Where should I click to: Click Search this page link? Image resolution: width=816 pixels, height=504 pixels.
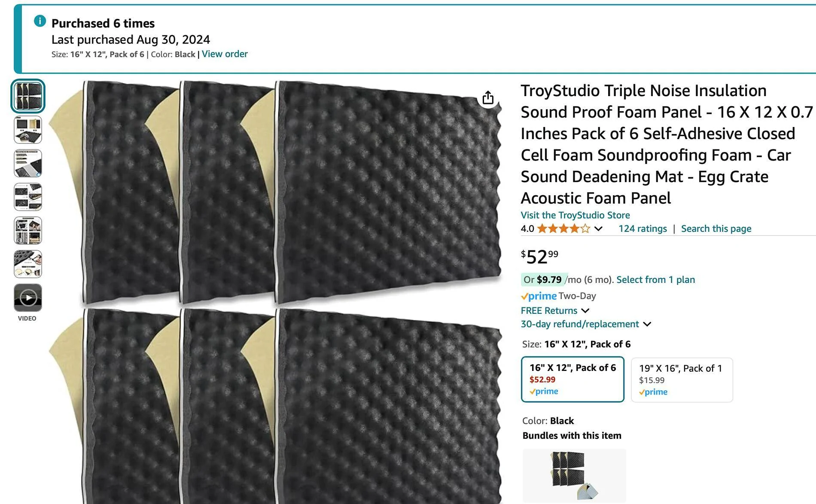pos(716,229)
